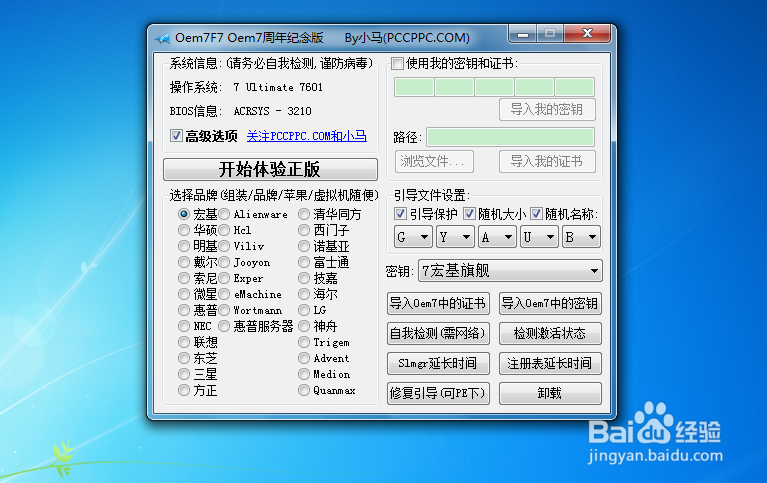The height and width of the screenshot is (483, 767).
Task: Choose the Alienware radio button
Action: pos(225,214)
